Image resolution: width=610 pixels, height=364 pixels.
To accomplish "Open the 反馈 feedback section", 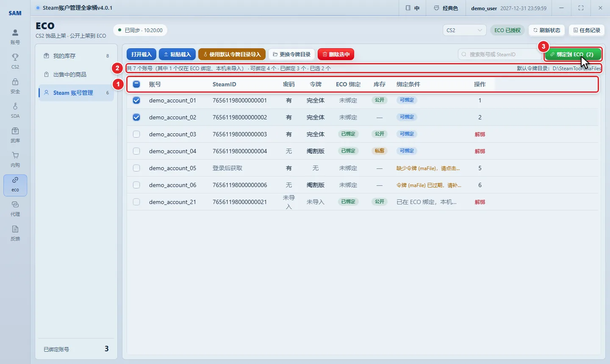I will [x=15, y=233].
